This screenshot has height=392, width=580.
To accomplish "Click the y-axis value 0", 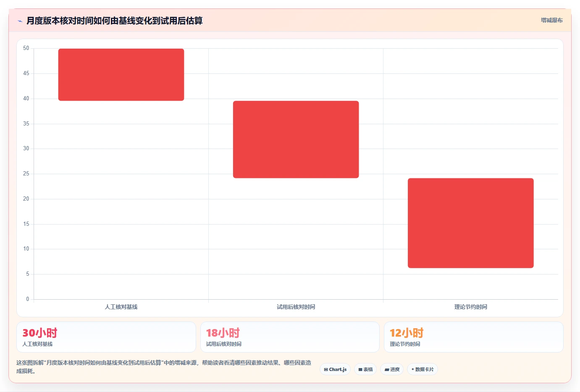I will (x=28, y=299).
